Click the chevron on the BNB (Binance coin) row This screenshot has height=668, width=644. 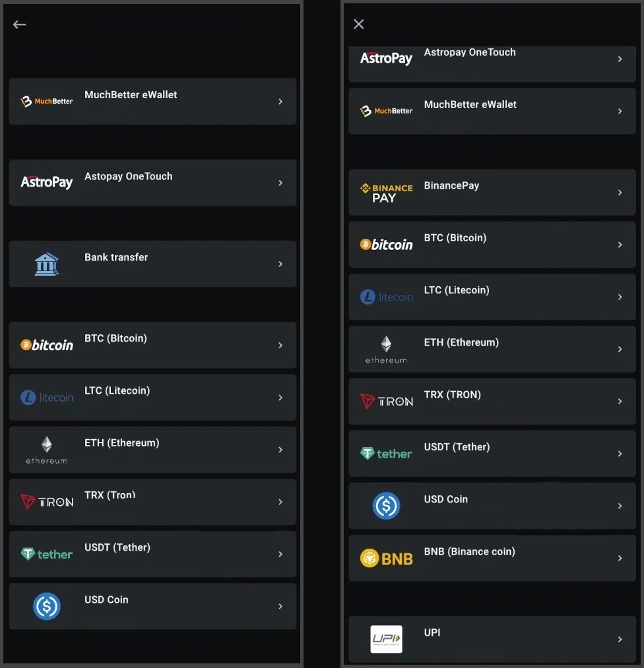click(620, 559)
